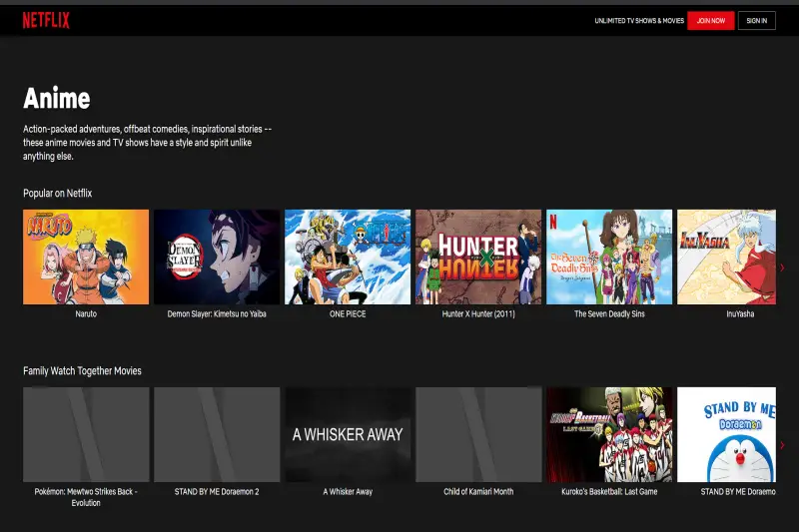Click The Seven Deadly Sins title text
This screenshot has height=532, width=799.
609,314
